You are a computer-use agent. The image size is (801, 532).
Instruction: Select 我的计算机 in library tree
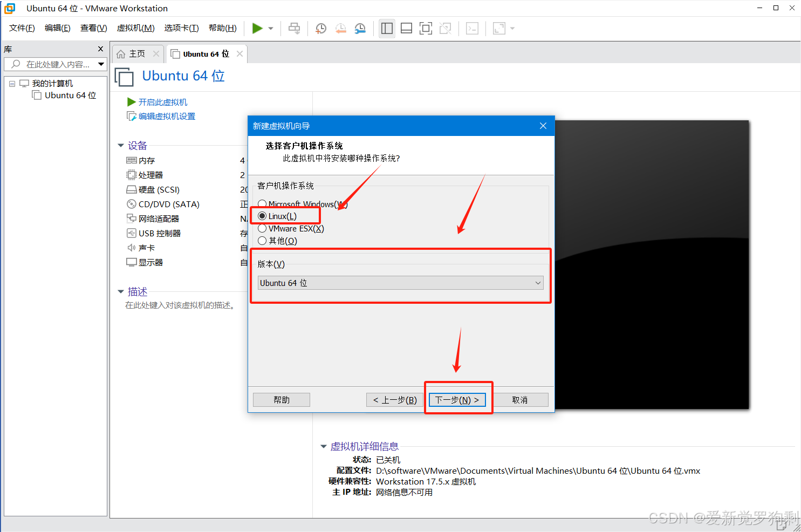(52, 83)
